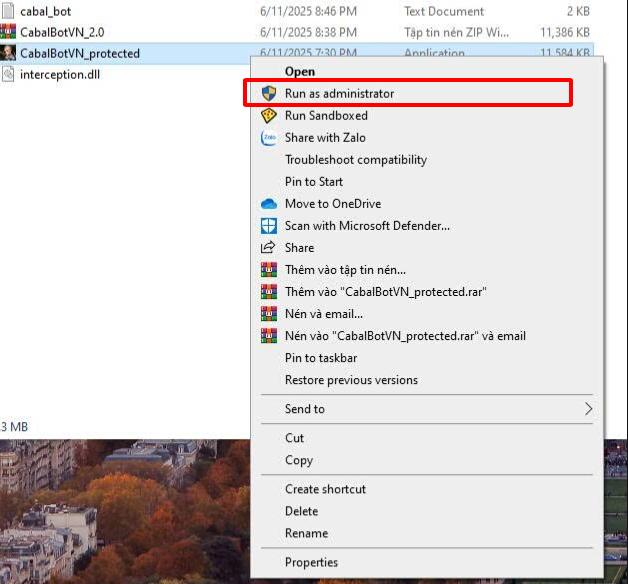Click the interception.dll file icon
This screenshot has width=628, height=584.
point(8,74)
